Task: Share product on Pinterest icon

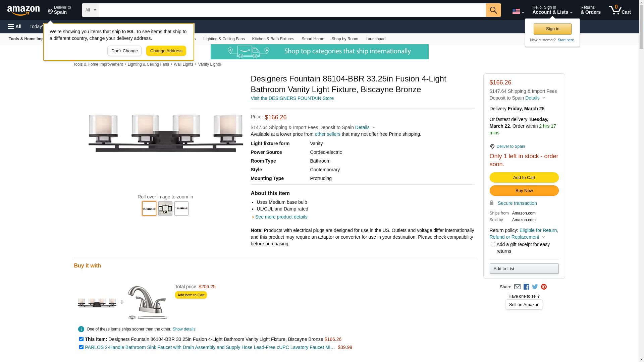Action: pos(544,287)
